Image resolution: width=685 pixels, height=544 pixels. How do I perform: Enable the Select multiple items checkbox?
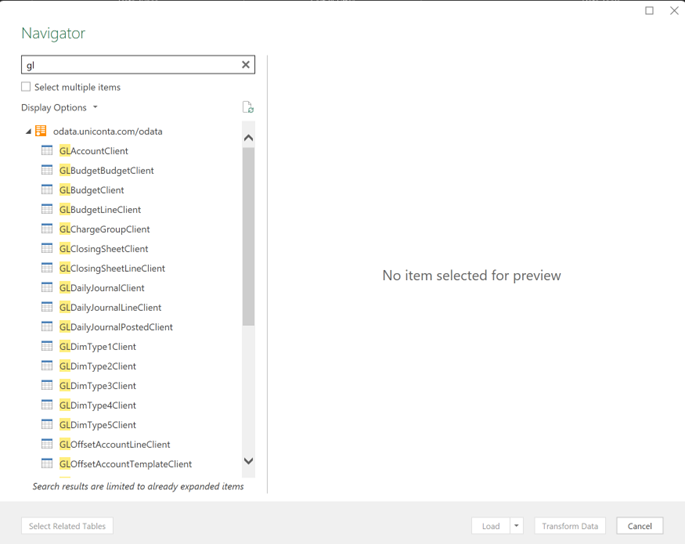(x=26, y=87)
